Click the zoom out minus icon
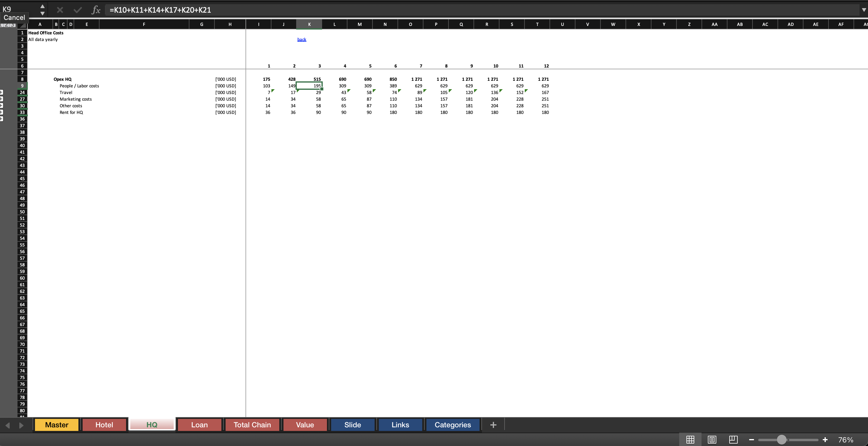Viewport: 868px width, 446px height. point(751,440)
